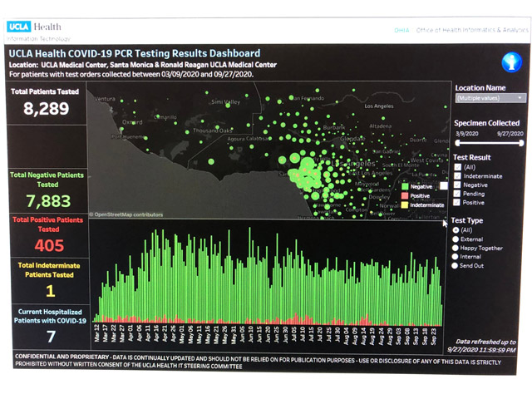Click the red Positive legend swatch
The width and height of the screenshot is (532, 399).
405,196
